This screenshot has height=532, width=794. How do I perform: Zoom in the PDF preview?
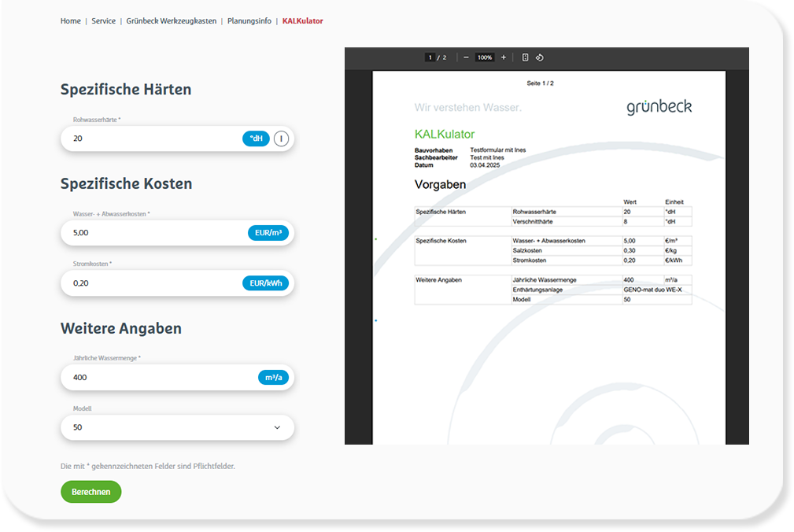(504, 57)
